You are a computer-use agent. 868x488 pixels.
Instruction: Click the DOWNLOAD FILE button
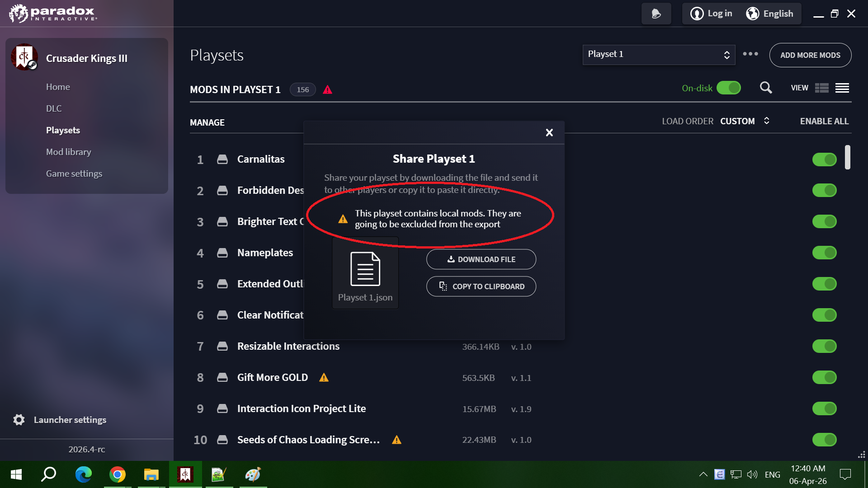481,259
